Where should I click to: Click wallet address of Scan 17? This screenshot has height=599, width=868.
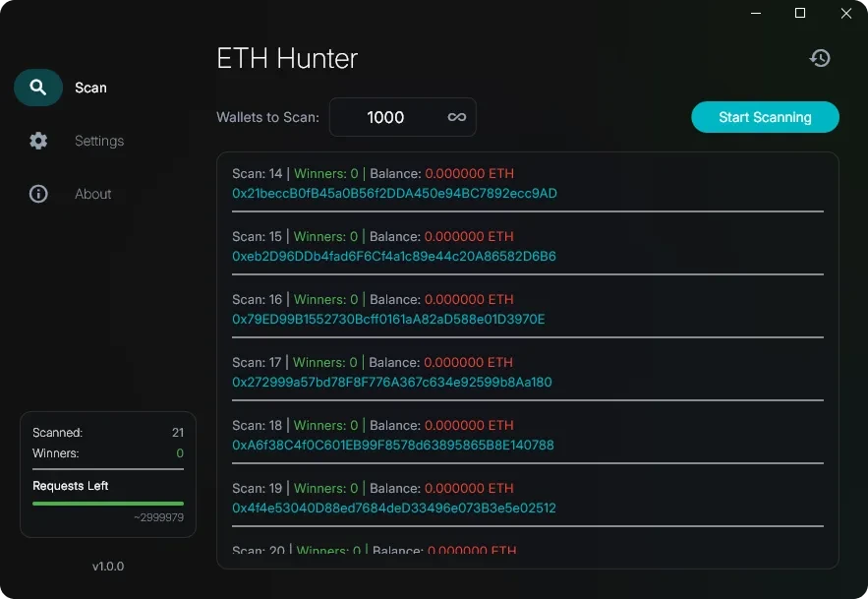[392, 383]
